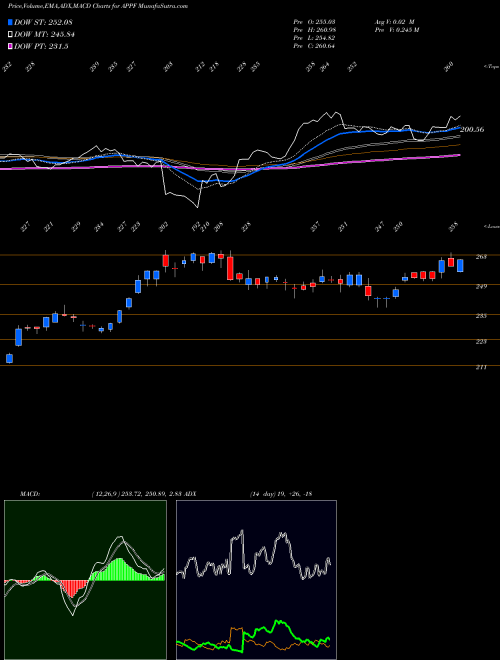Click the 249 price level label

coord(481,286)
